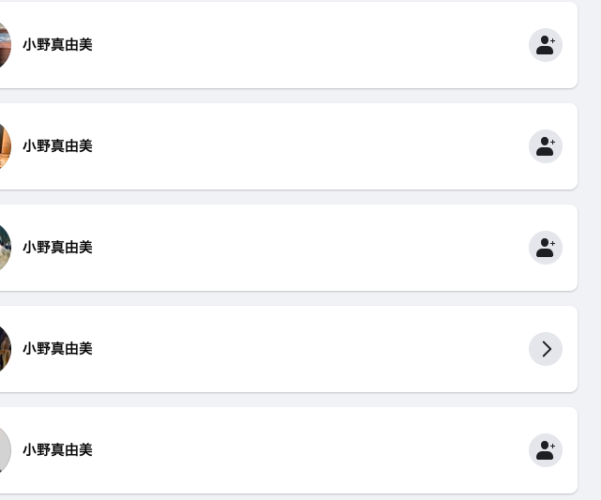Image resolution: width=601 pixels, height=500 pixels.
Task: Open the last 小野真由美 name at bottom
Action: pos(57,450)
